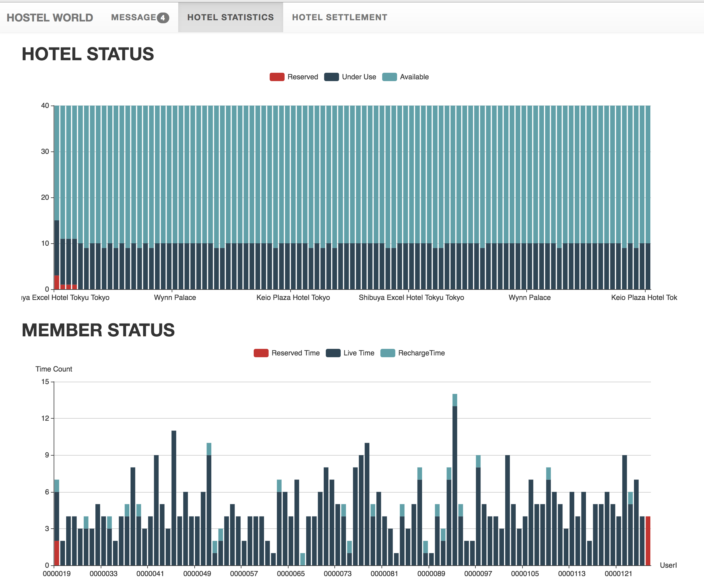Click the first hotel bar reaching 15 under use
704x588 pixels.
(x=57, y=248)
